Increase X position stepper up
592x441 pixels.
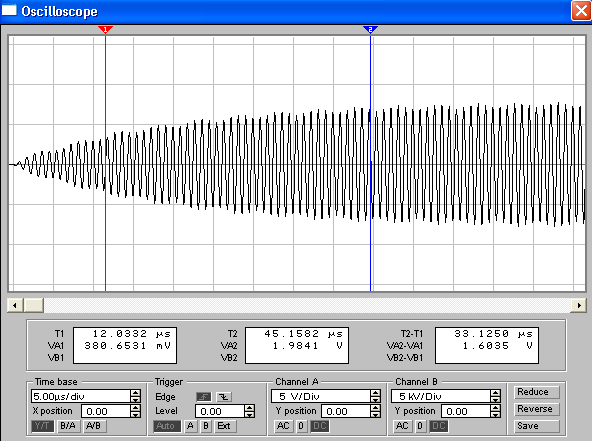click(136, 408)
